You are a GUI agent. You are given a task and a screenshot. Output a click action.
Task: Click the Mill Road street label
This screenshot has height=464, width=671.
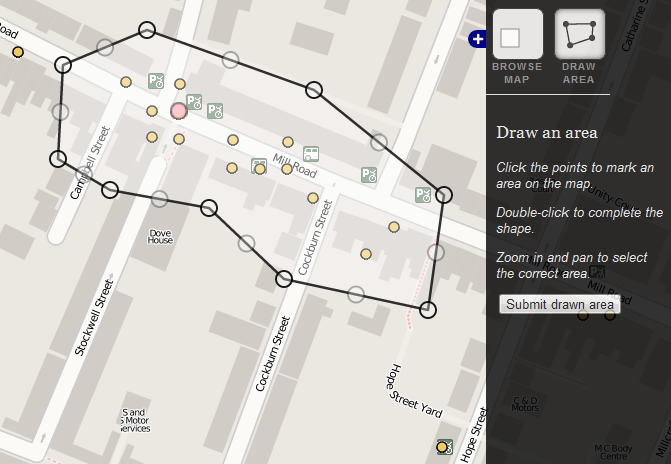point(295,167)
